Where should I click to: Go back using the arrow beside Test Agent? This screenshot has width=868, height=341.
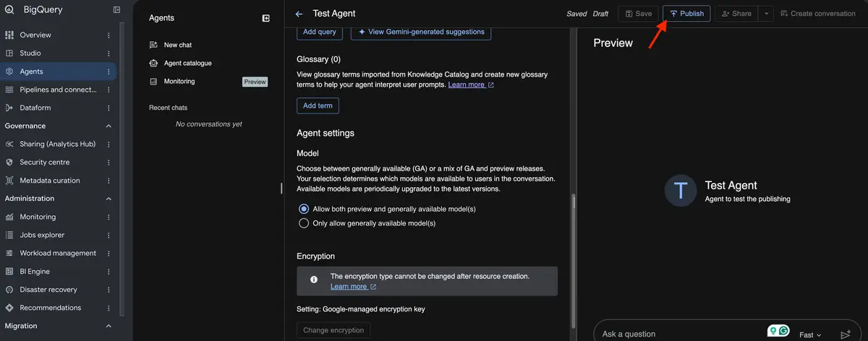[x=299, y=14]
